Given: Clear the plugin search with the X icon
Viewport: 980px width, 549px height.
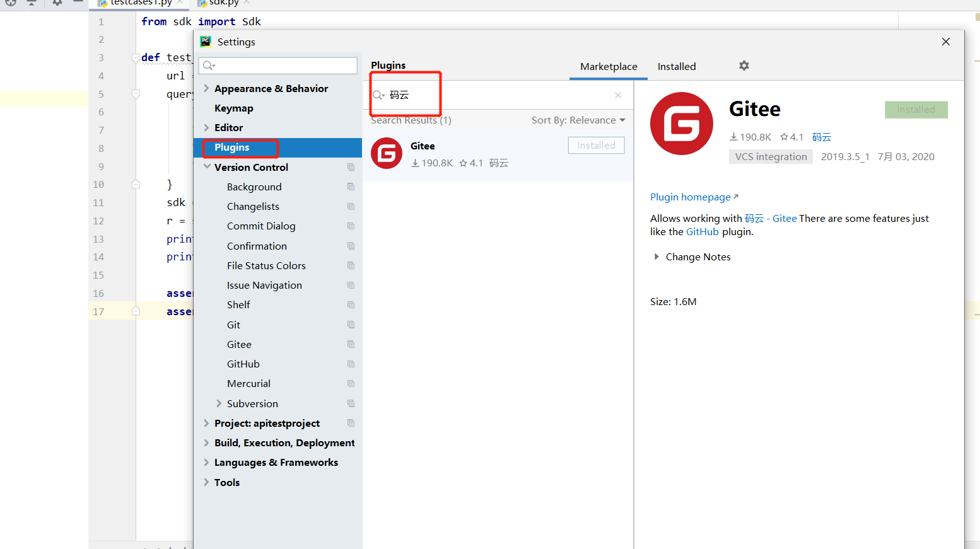Looking at the screenshot, I should tap(618, 95).
